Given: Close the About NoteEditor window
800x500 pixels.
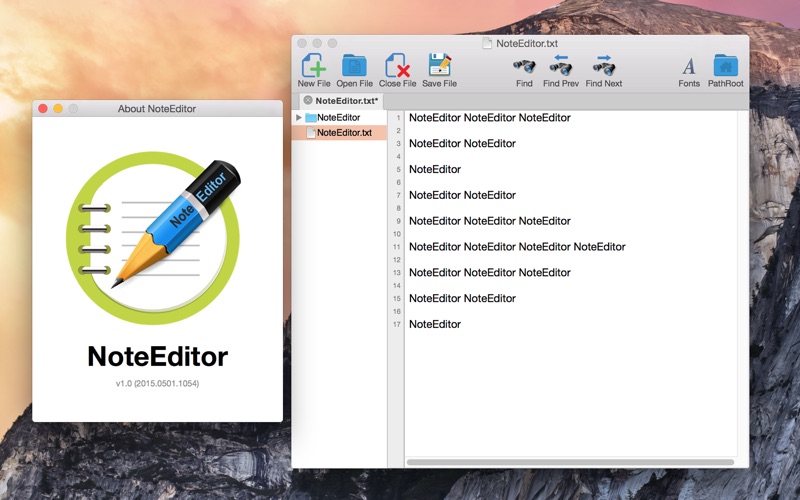Looking at the screenshot, I should pos(43,109).
